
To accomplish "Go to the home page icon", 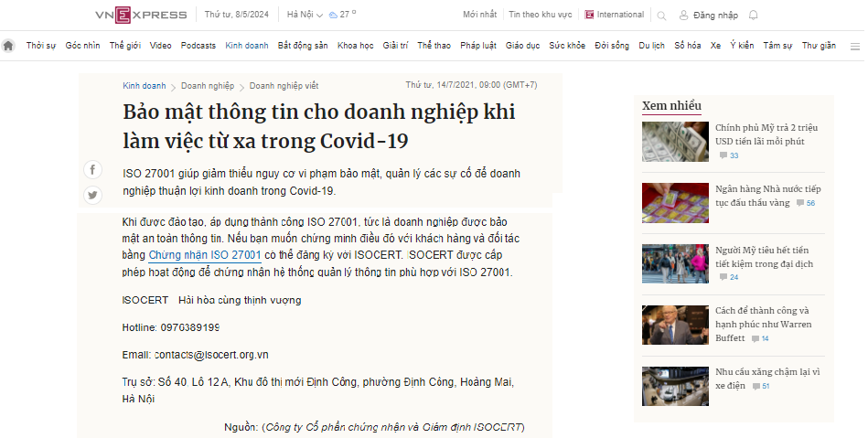I will click(8, 46).
